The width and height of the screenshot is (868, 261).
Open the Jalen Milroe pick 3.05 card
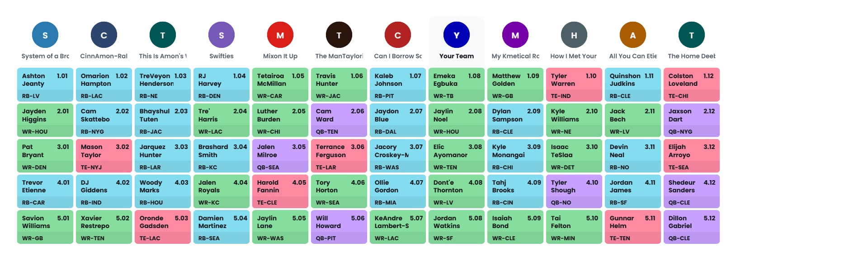(280, 156)
